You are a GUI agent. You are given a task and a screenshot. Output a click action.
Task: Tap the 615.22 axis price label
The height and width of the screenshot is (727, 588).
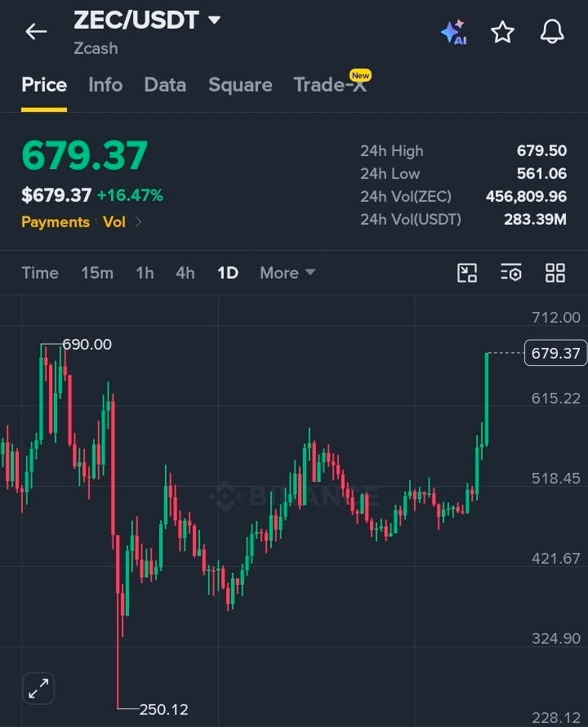click(x=556, y=399)
